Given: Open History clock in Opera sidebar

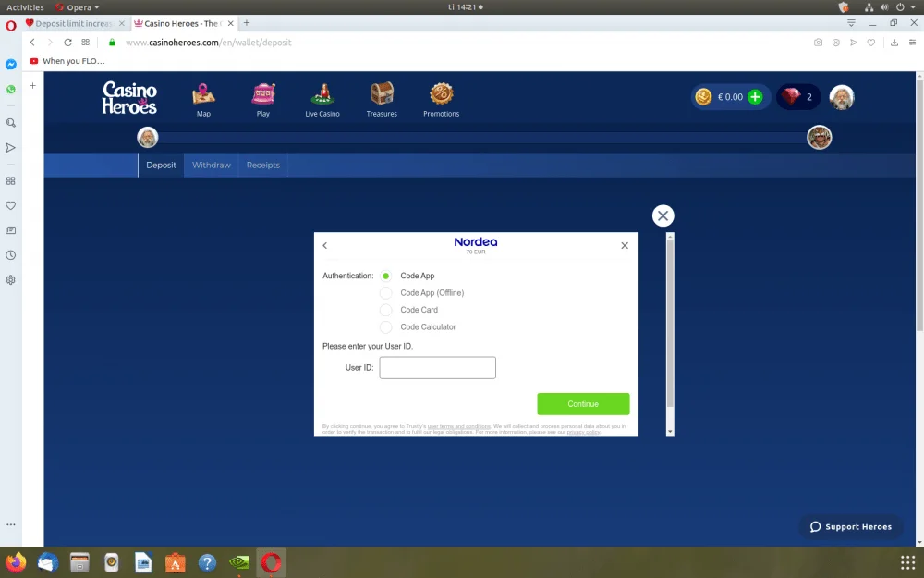Looking at the screenshot, I should [10, 255].
